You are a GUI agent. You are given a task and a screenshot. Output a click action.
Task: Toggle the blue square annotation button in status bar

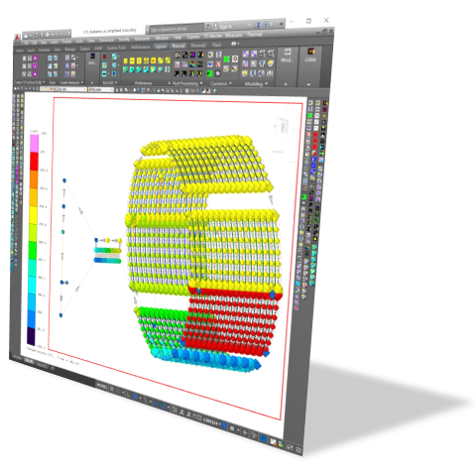tap(224, 425)
